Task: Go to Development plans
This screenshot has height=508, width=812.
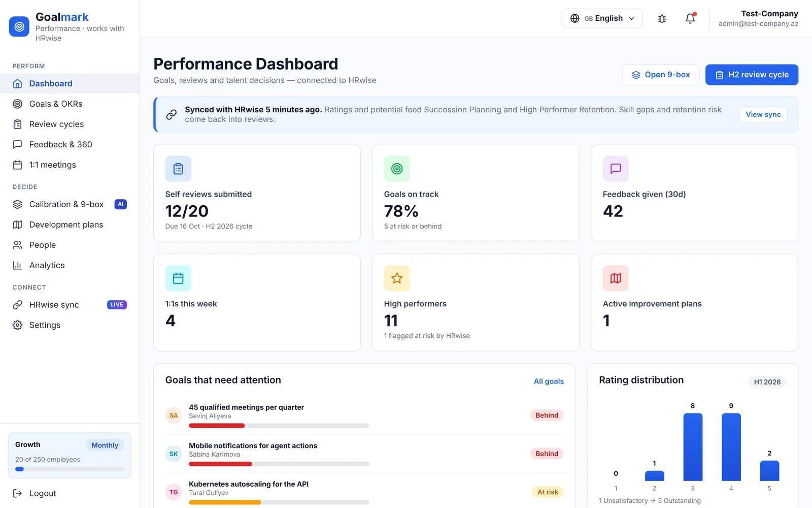Action: pos(70,225)
